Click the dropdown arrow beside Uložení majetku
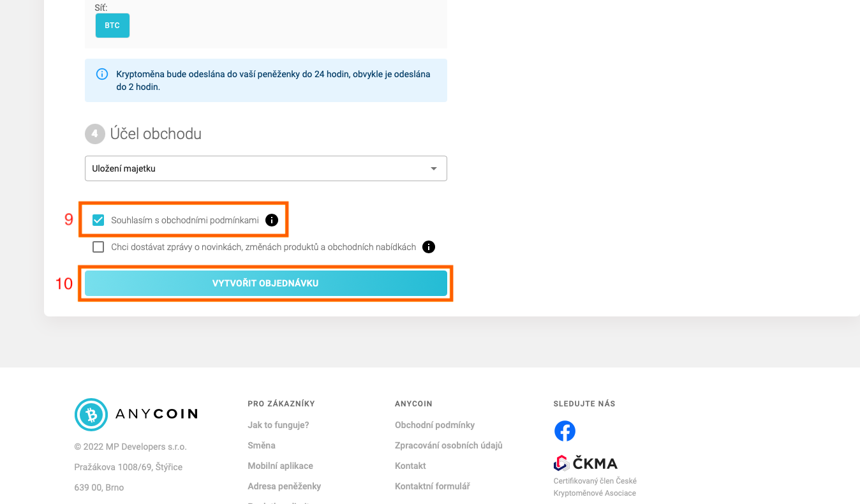Viewport: 860px width, 504px height. pyautogui.click(x=434, y=169)
